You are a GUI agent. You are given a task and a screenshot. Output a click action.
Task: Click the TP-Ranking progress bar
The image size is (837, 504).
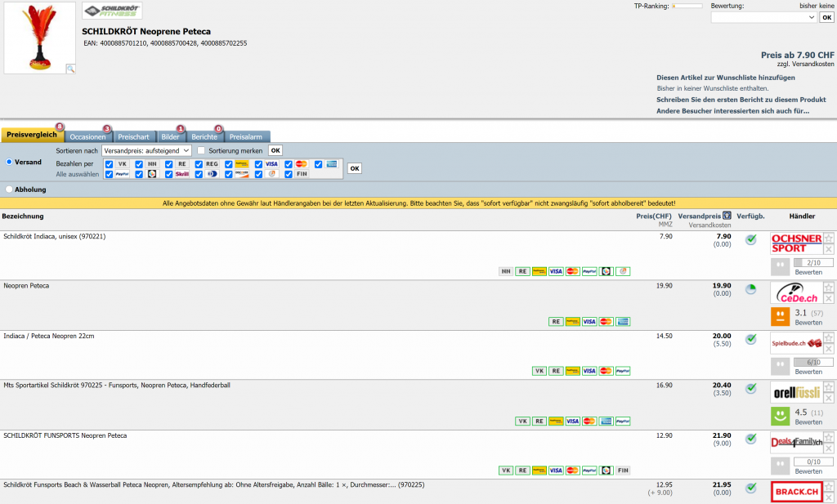point(687,7)
